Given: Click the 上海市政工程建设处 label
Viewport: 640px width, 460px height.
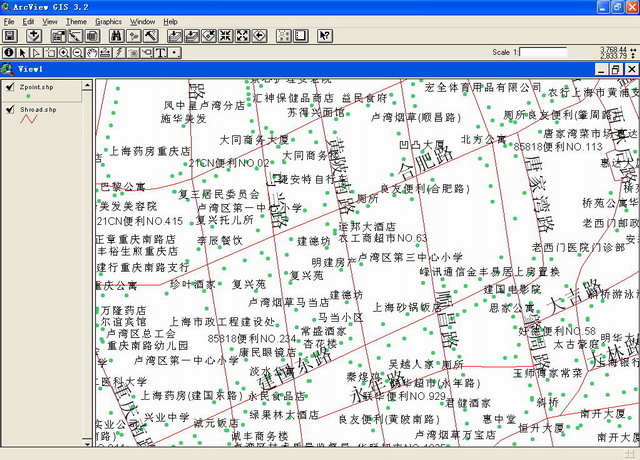Looking at the screenshot, I should pyautogui.click(x=222, y=322).
